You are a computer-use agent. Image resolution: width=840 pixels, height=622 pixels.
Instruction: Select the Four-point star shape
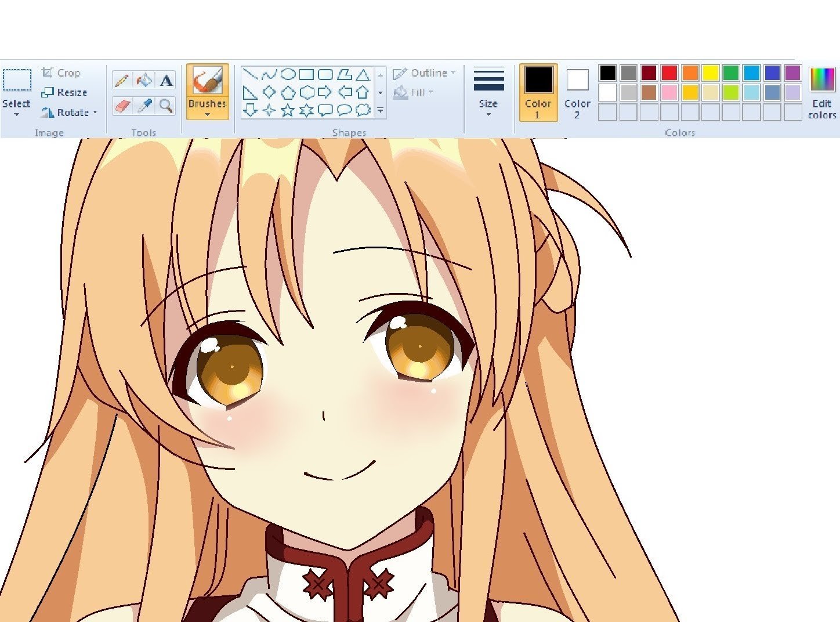pos(269,110)
